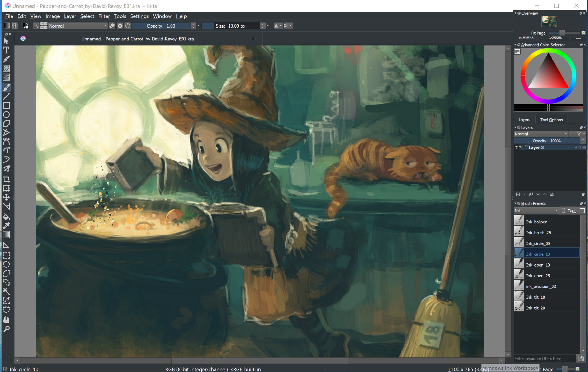Open the brush preset chooser grid icon
Image resolution: width=588 pixels, height=372 pixels.
coord(44,26)
